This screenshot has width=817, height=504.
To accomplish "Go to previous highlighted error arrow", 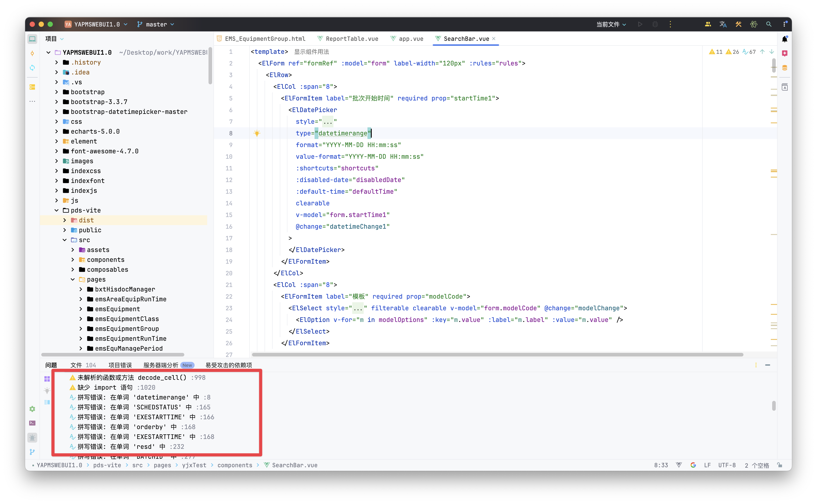I will [x=762, y=52].
